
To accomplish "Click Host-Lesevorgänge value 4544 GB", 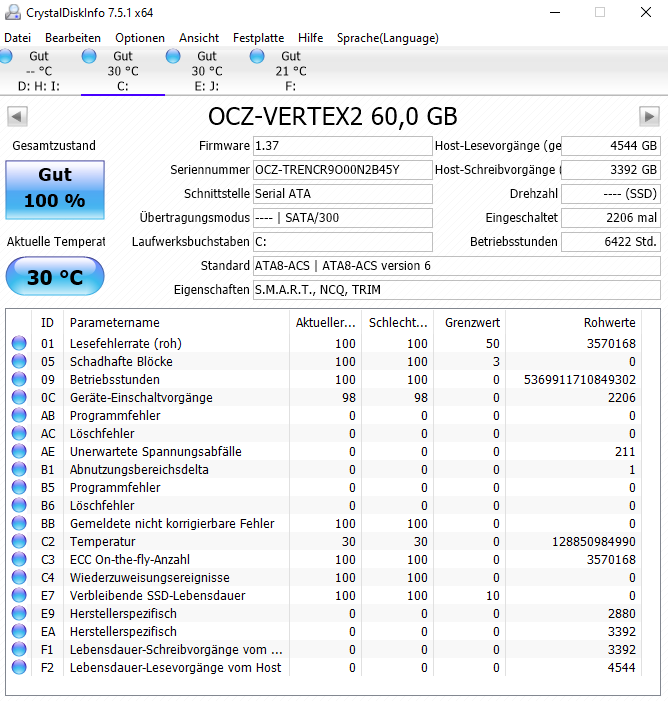I will click(x=611, y=146).
